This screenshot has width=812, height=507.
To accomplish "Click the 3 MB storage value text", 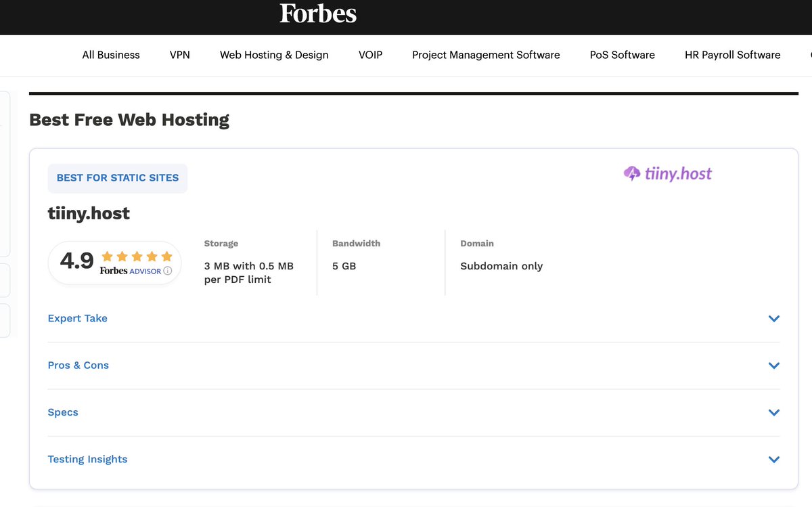I will [249, 273].
